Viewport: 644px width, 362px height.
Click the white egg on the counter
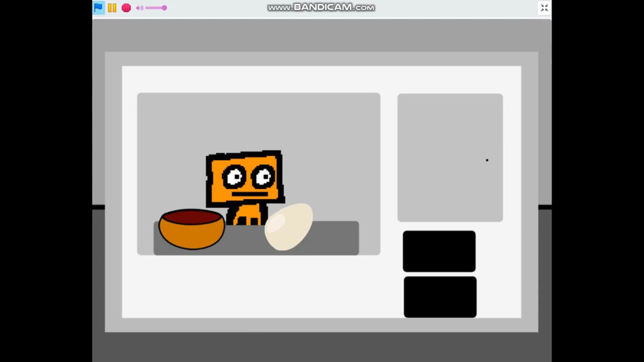coord(288,227)
